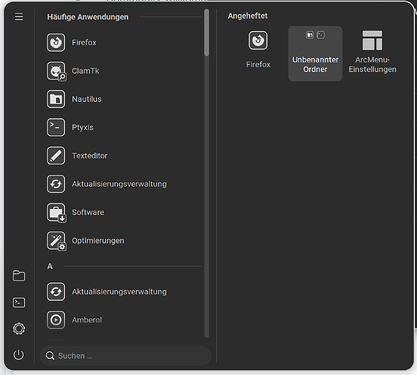Open Aktualisierungsverwaltung under Häufige Anwendungen
Viewport: 417px width, 375px height.
pyautogui.click(x=122, y=184)
